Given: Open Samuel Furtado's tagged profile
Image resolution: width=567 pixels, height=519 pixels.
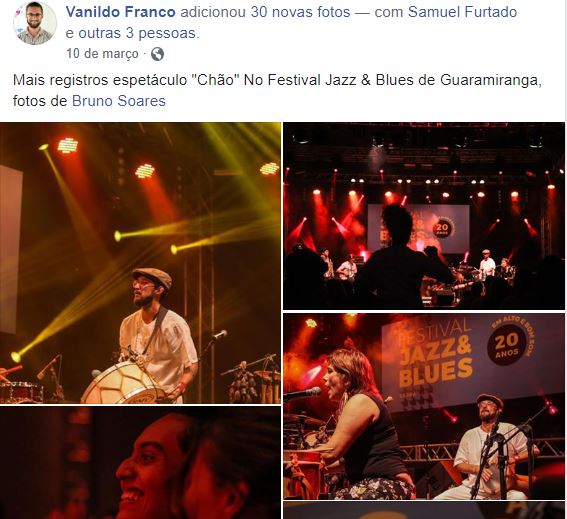Looking at the screenshot, I should pyautogui.click(x=462, y=12).
